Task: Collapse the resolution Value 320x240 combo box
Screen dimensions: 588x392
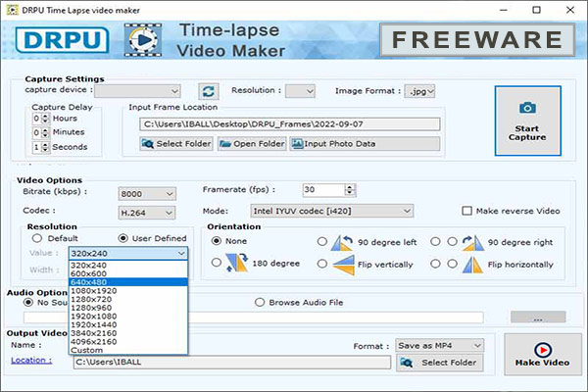Action: click(128, 253)
